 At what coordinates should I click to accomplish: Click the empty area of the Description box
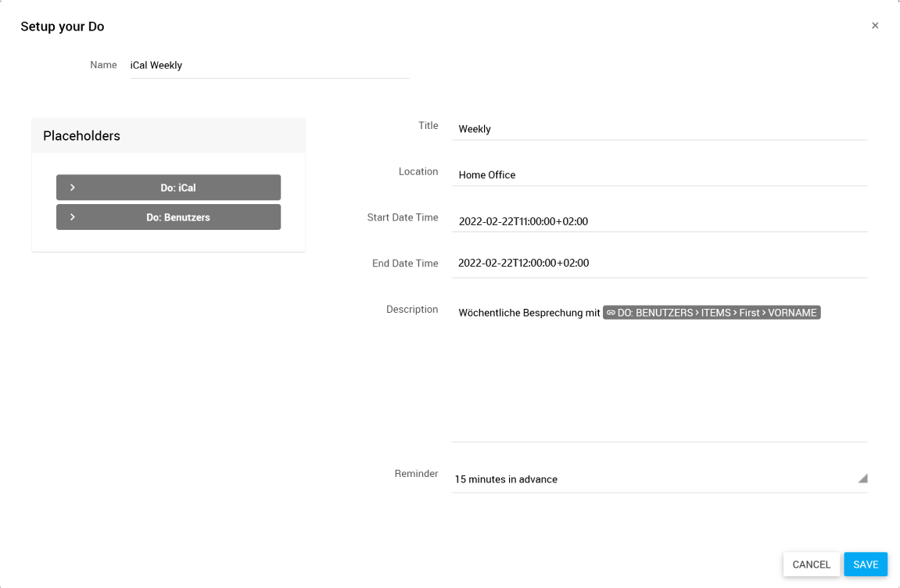pyautogui.click(x=658, y=383)
